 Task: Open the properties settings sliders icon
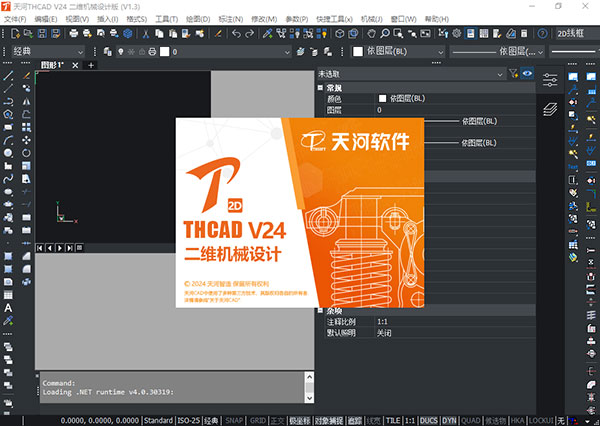coord(549,79)
